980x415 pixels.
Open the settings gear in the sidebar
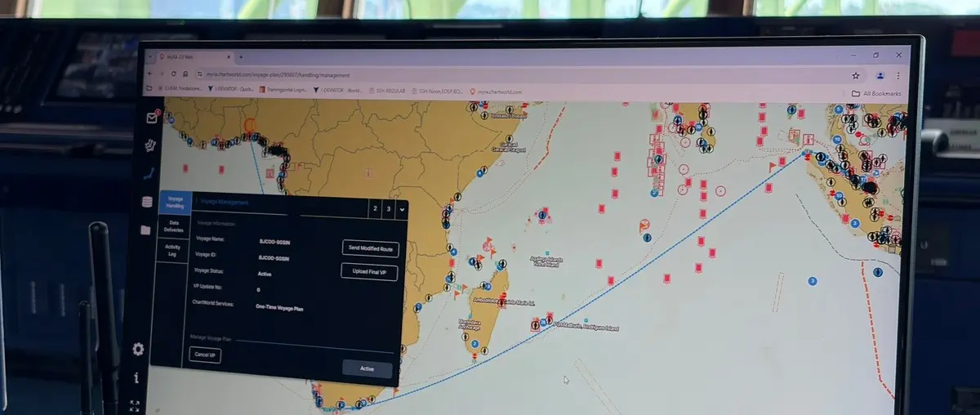(x=138, y=349)
